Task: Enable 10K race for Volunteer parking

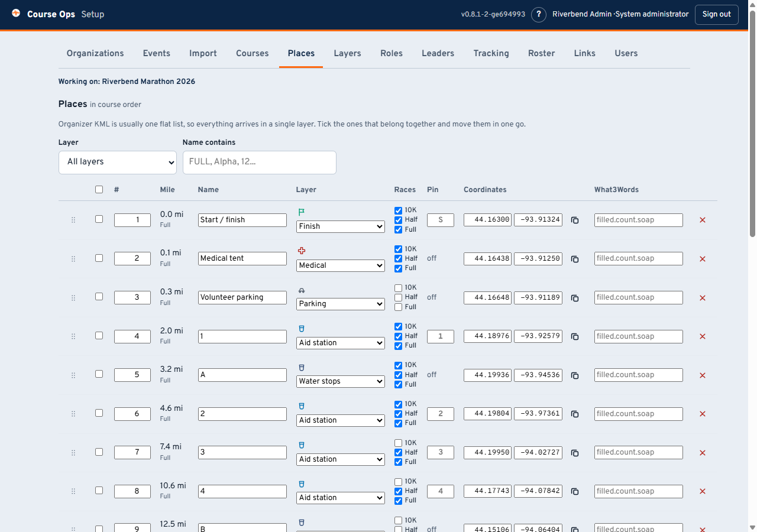Action: 398,288
